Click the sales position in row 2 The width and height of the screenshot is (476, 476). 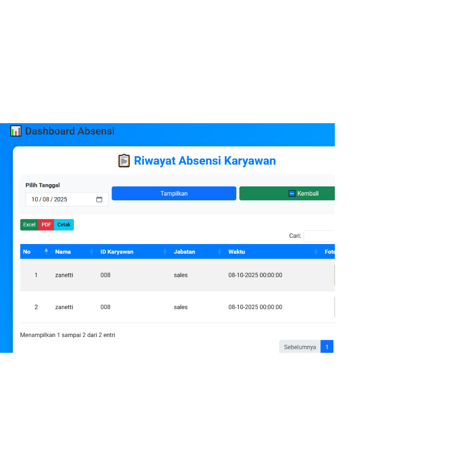click(x=181, y=307)
